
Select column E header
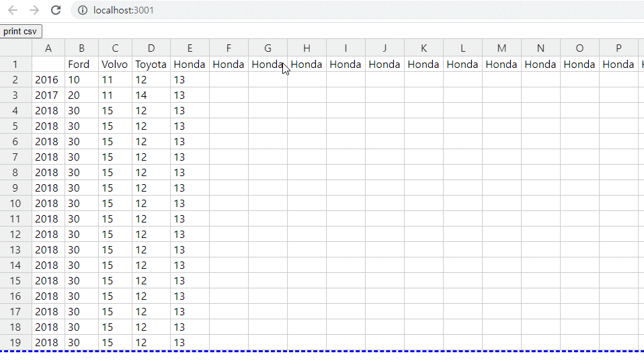pos(190,48)
